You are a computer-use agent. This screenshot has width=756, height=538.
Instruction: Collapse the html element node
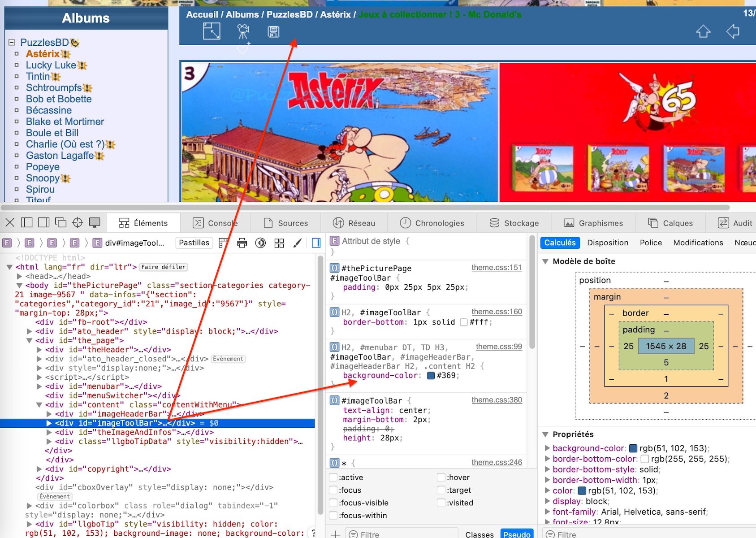(x=9, y=267)
